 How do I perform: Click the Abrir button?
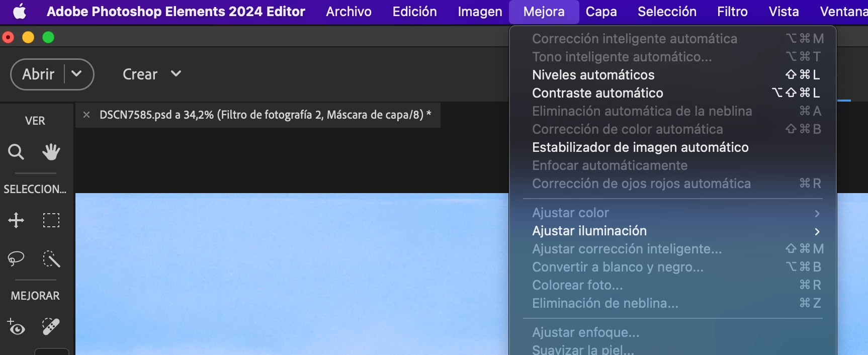38,74
